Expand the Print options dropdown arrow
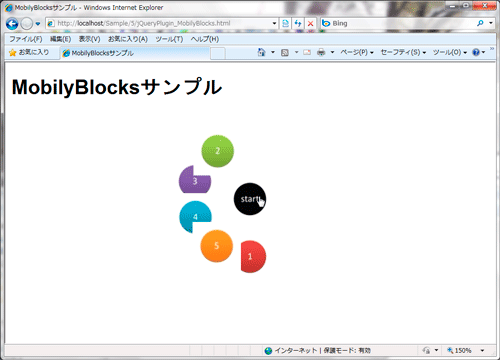500x360 pixels. point(332,52)
